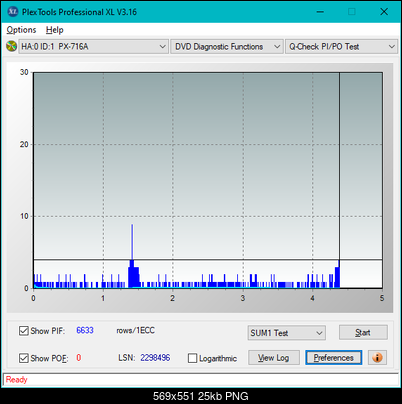Toggle the Show POF checkbox
The height and width of the screenshot is (404, 402).
pyautogui.click(x=23, y=358)
